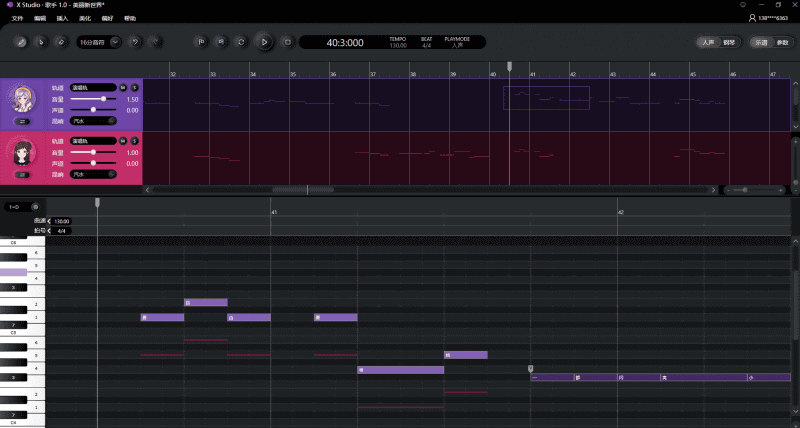Adjust the pink track volume slider
Screen dimensions: 800x428
click(93, 152)
